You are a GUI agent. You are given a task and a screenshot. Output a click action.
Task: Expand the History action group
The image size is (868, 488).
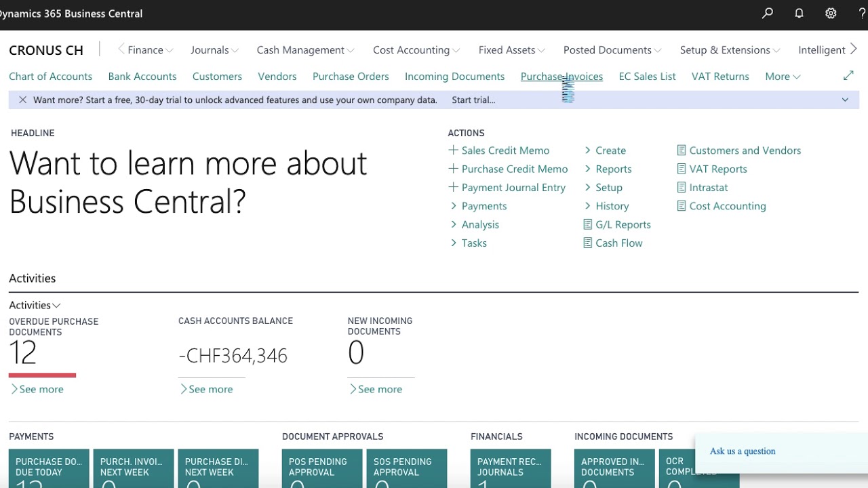point(606,206)
